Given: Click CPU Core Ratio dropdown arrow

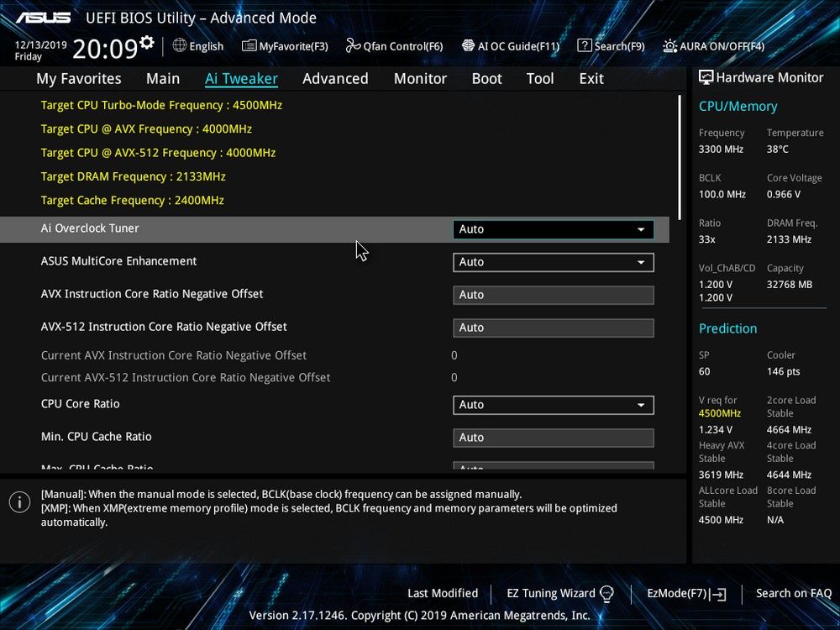Looking at the screenshot, I should tap(641, 405).
